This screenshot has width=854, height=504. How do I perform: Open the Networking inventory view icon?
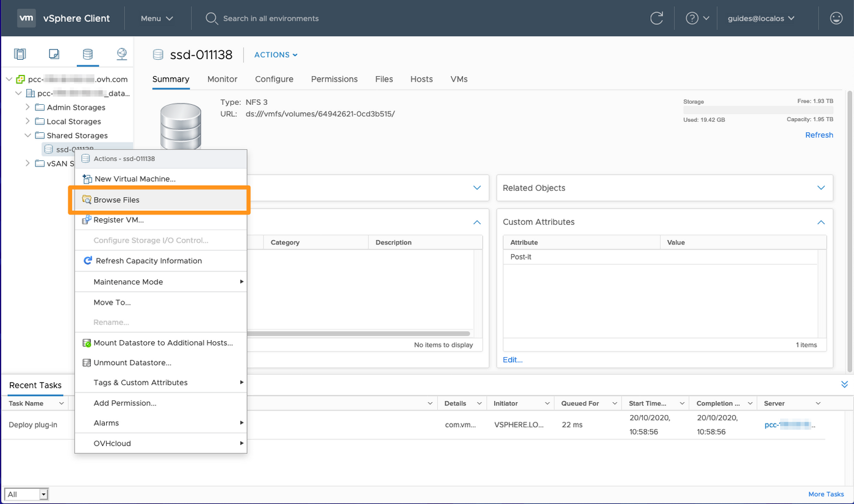click(122, 54)
